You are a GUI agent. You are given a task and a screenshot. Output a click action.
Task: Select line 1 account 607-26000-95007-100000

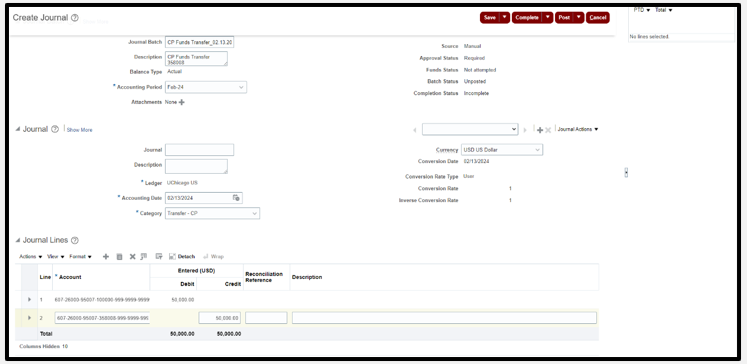pos(102,300)
